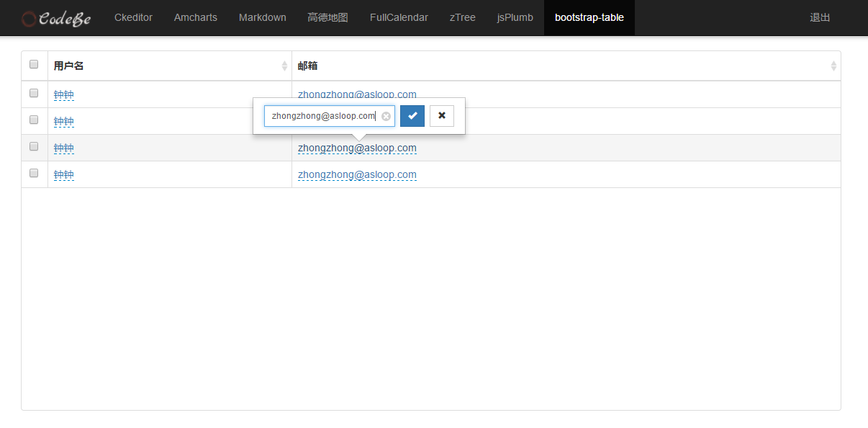Image resolution: width=868 pixels, height=428 pixels.
Task: Click the 用户名 column header label
Action: click(x=69, y=66)
